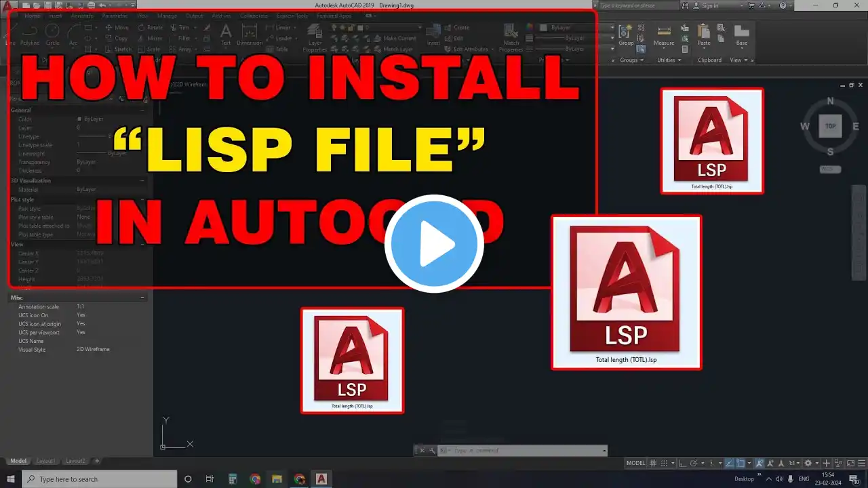
Task: Toggle Ortho mode in the status bar
Action: click(682, 463)
